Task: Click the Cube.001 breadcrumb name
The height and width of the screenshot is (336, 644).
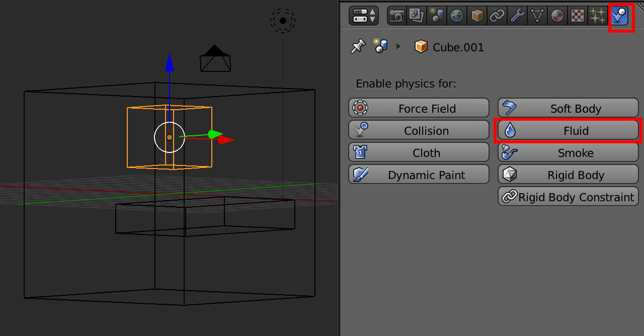Action: [458, 47]
